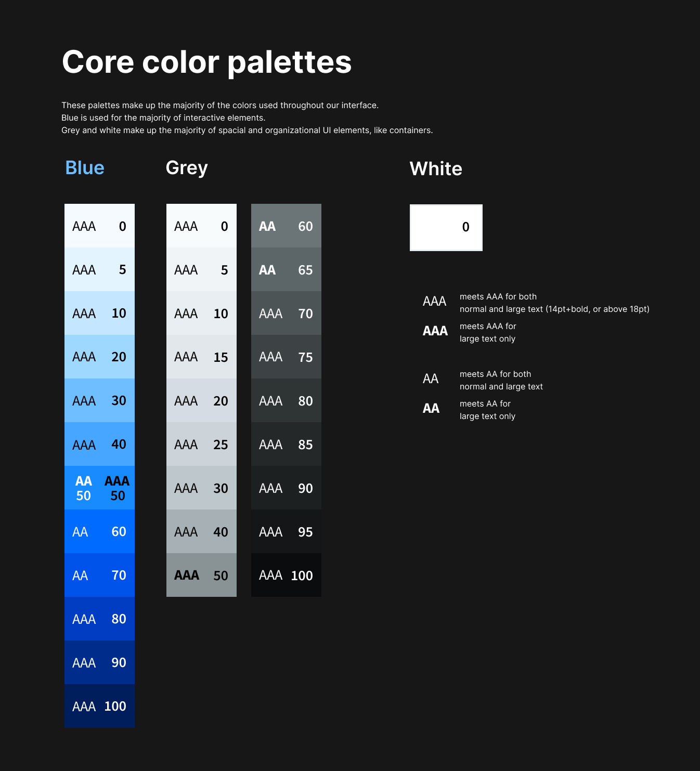Click the Blue 0 color swatch
The image size is (700, 771).
click(99, 226)
